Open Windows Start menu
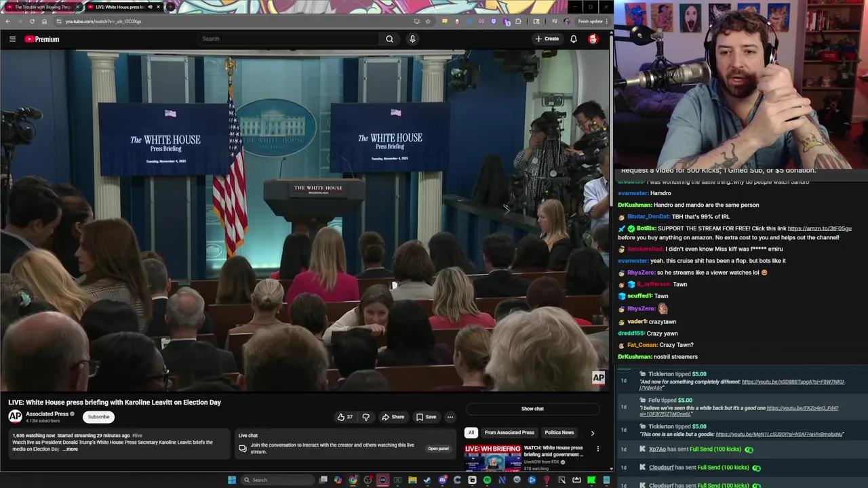Viewport: 868px width, 488px height. point(232,480)
